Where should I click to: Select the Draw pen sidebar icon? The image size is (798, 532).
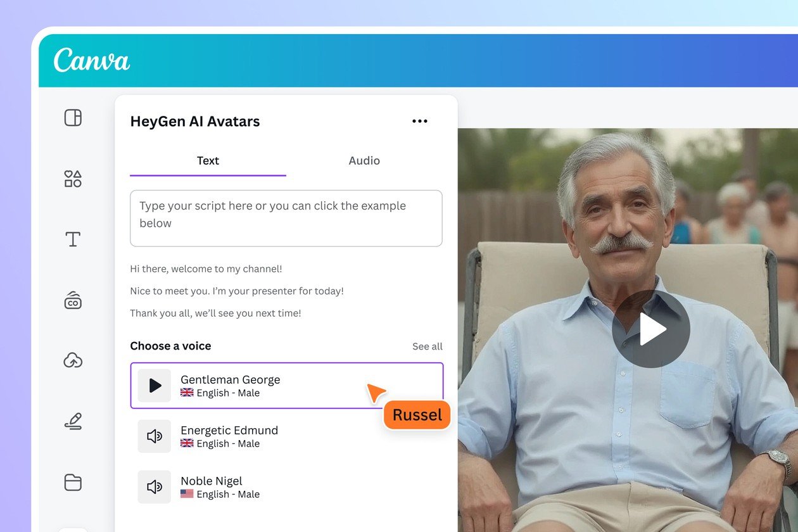73,421
